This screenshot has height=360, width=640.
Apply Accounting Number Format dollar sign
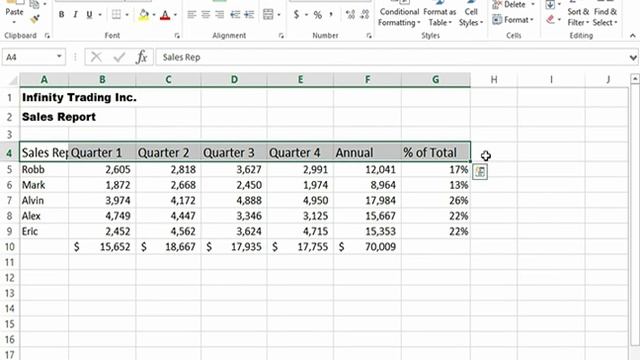point(296,15)
